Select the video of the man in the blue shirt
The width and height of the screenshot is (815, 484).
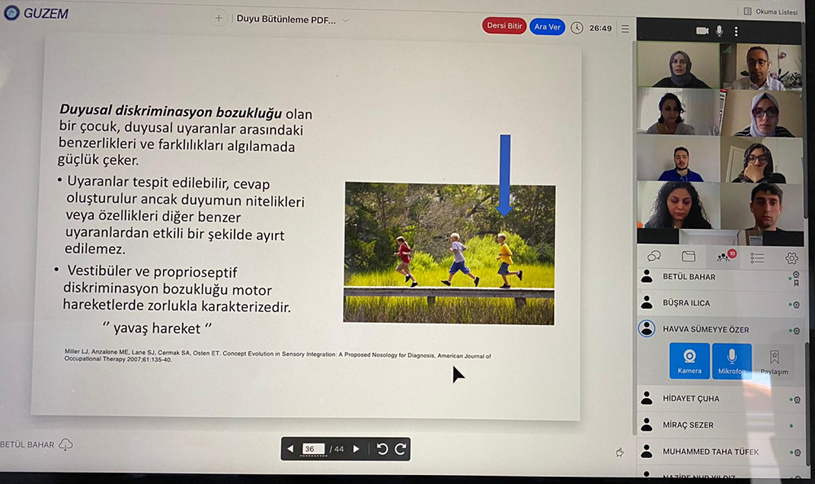(x=678, y=158)
